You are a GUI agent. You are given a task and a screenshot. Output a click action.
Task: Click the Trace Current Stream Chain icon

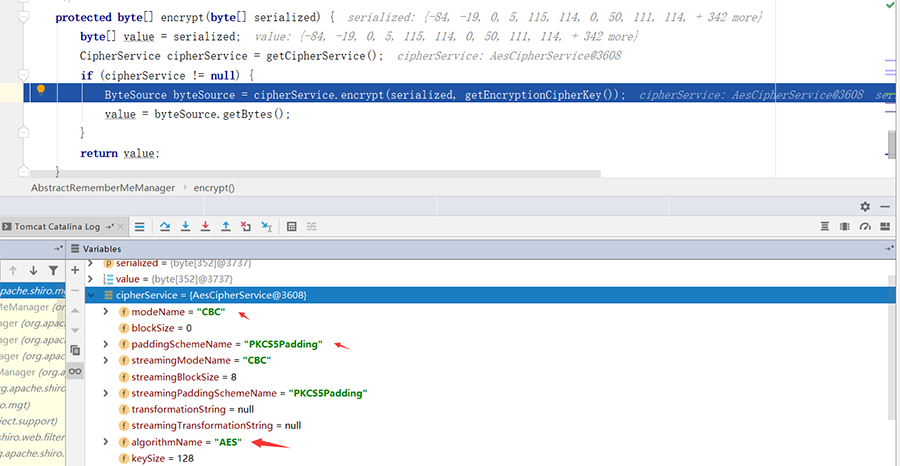(x=311, y=227)
